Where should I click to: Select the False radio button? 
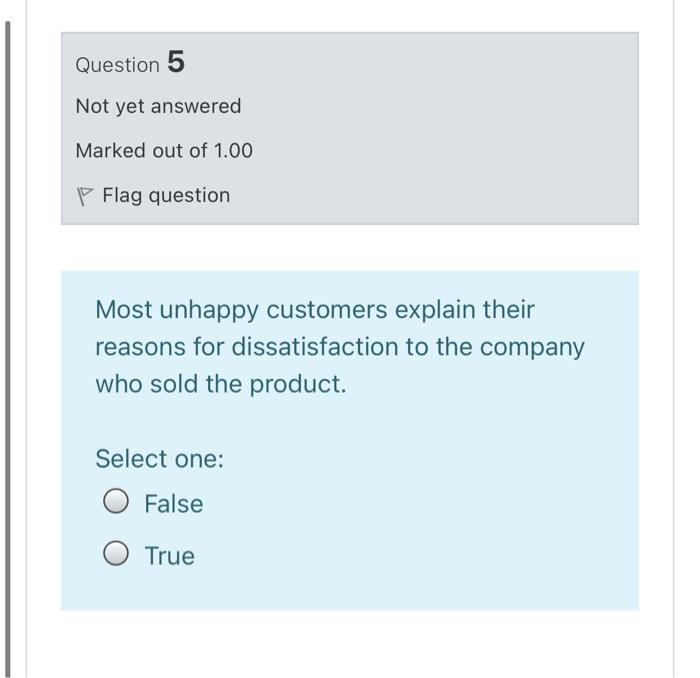[116, 503]
